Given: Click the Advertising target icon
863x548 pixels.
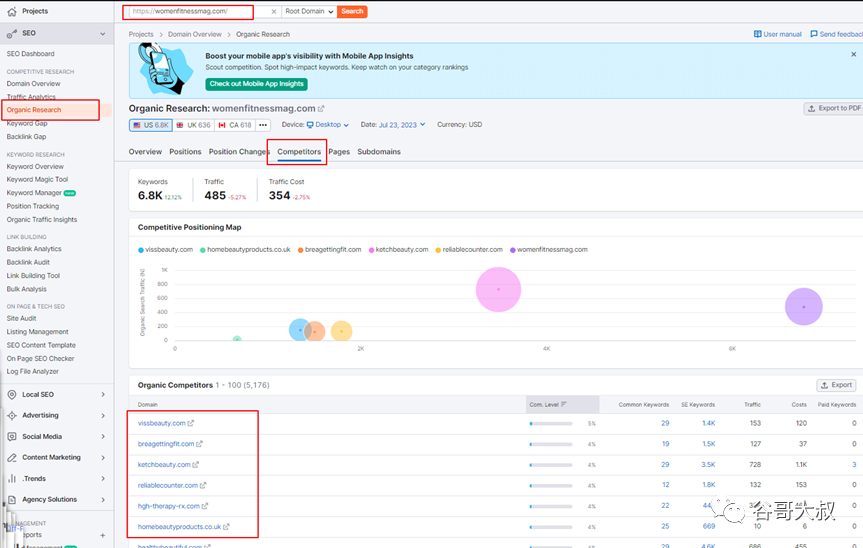Looking at the screenshot, I should [12, 415].
